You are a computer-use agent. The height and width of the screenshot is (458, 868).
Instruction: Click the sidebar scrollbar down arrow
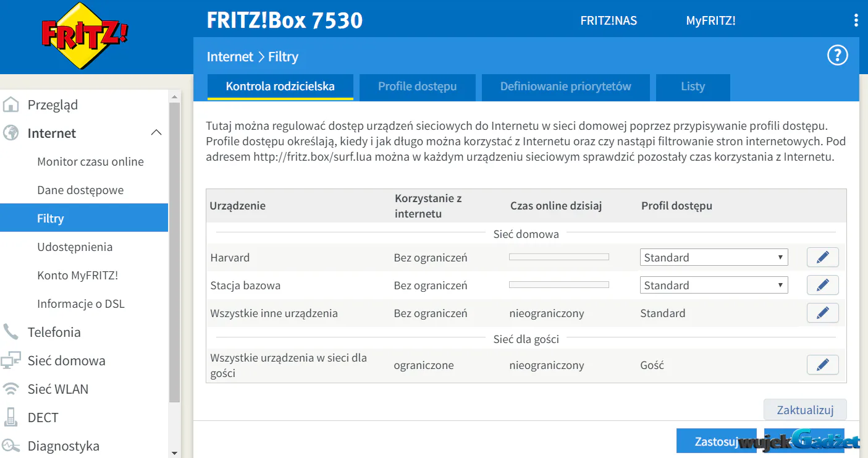174,452
